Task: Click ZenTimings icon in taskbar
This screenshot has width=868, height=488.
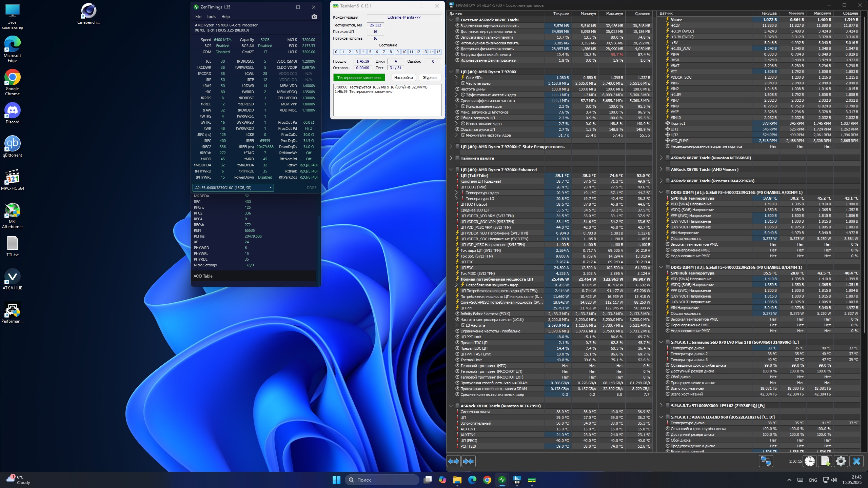Action: tap(502, 480)
